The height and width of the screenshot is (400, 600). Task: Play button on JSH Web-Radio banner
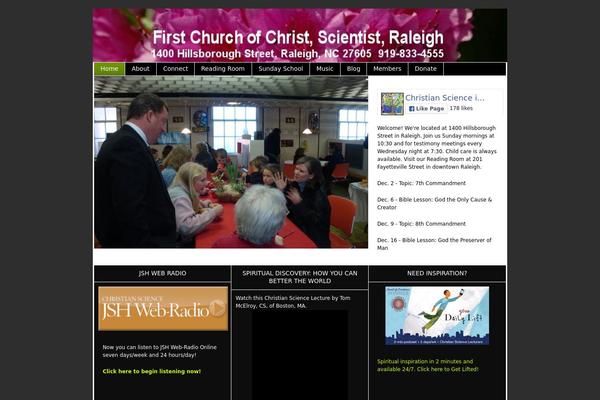point(218,308)
